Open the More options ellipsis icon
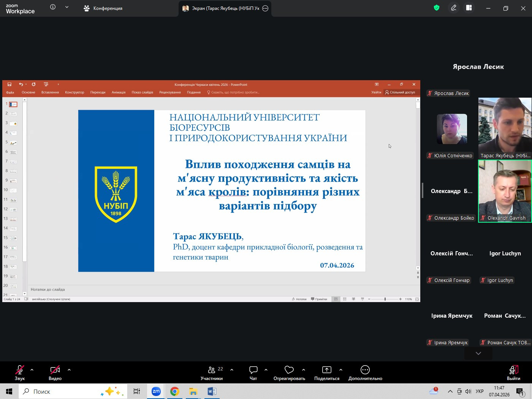Image resolution: width=532 pixels, height=399 pixels. pyautogui.click(x=365, y=372)
